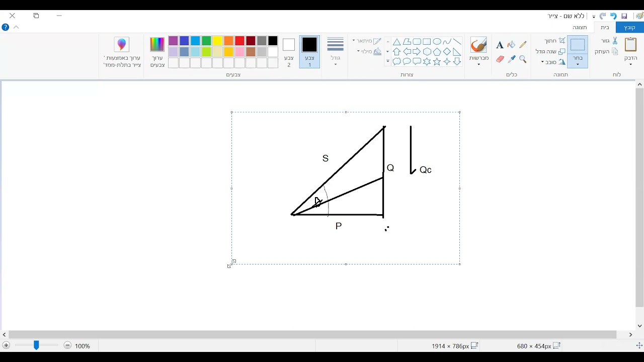Screen dimensions: 644x362
Task: Choose the Triangle shape
Action: tap(396, 42)
